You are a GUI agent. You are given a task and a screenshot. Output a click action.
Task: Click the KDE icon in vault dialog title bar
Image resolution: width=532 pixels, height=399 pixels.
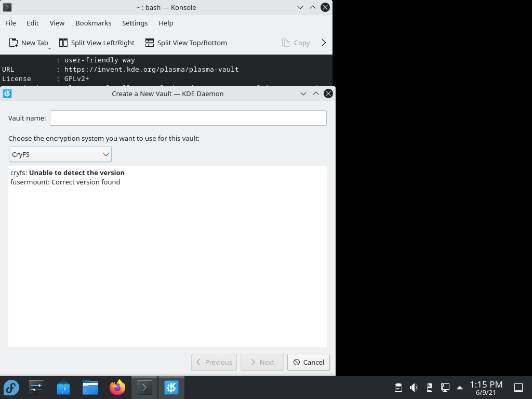pos(7,94)
